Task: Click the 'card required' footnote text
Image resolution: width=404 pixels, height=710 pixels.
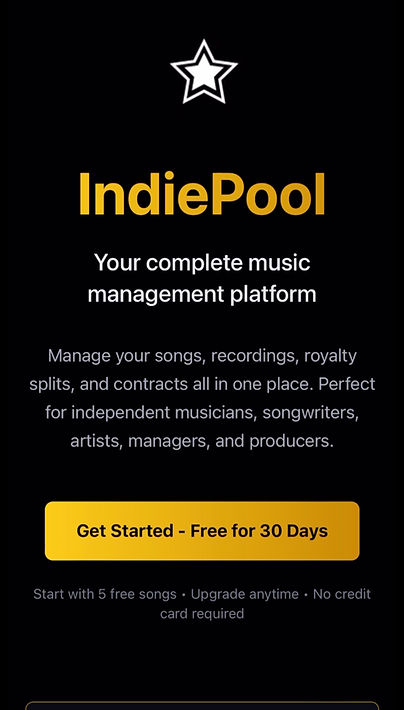Action: [202, 614]
